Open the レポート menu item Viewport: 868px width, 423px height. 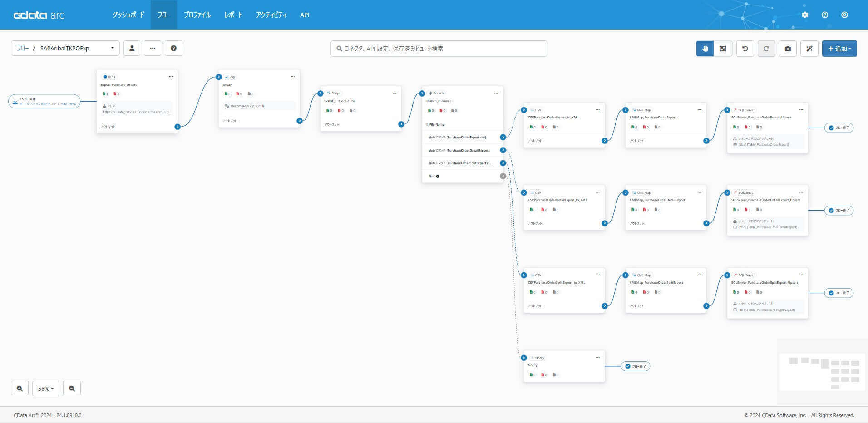click(x=233, y=15)
